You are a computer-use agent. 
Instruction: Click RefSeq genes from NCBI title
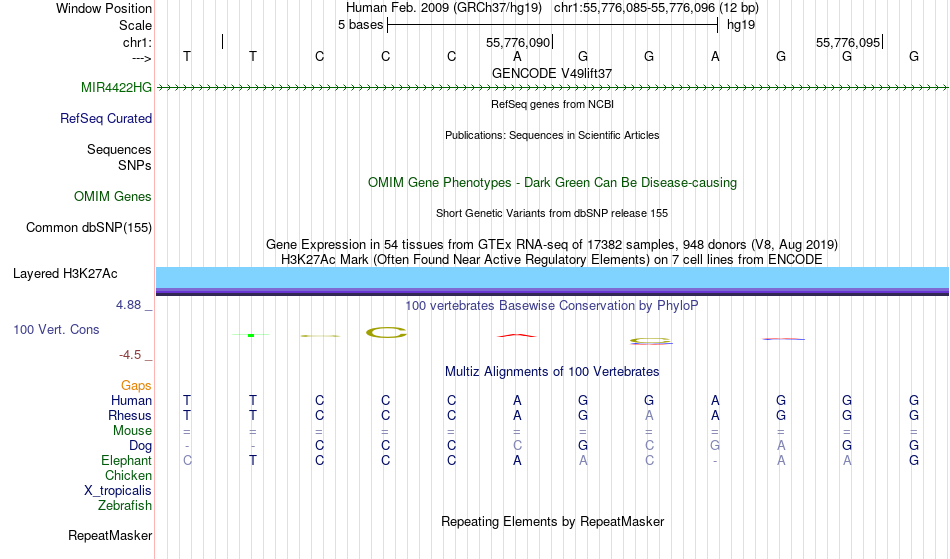[x=553, y=104]
